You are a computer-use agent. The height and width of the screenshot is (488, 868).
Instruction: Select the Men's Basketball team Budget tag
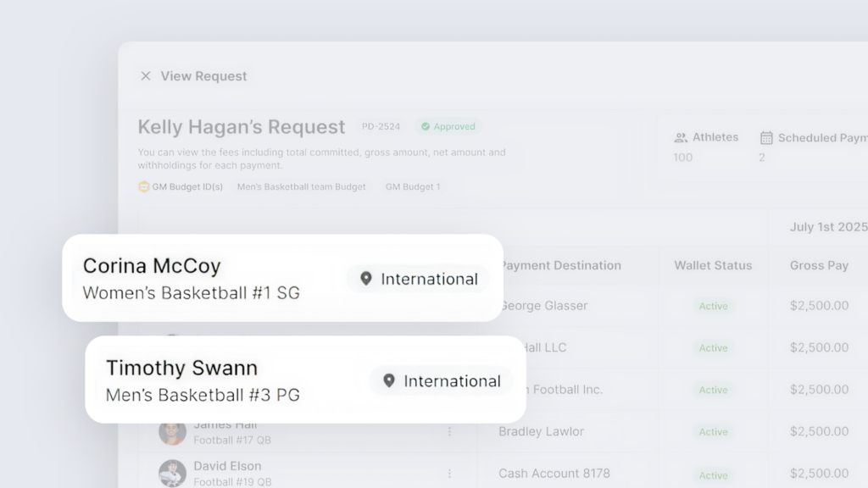(x=301, y=186)
